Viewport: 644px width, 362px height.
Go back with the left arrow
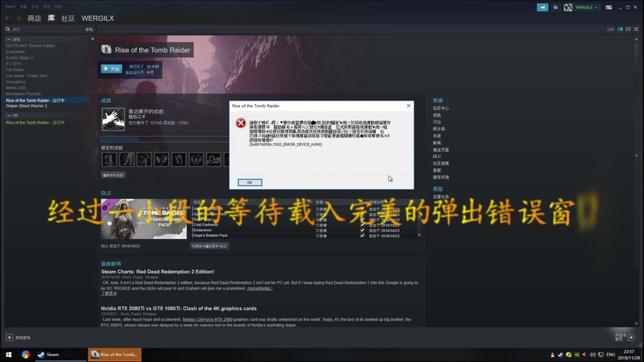pyautogui.click(x=8, y=19)
